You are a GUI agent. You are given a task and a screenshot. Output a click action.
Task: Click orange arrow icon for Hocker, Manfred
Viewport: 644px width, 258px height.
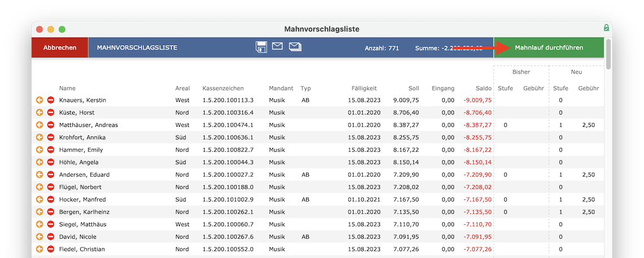pyautogui.click(x=39, y=199)
